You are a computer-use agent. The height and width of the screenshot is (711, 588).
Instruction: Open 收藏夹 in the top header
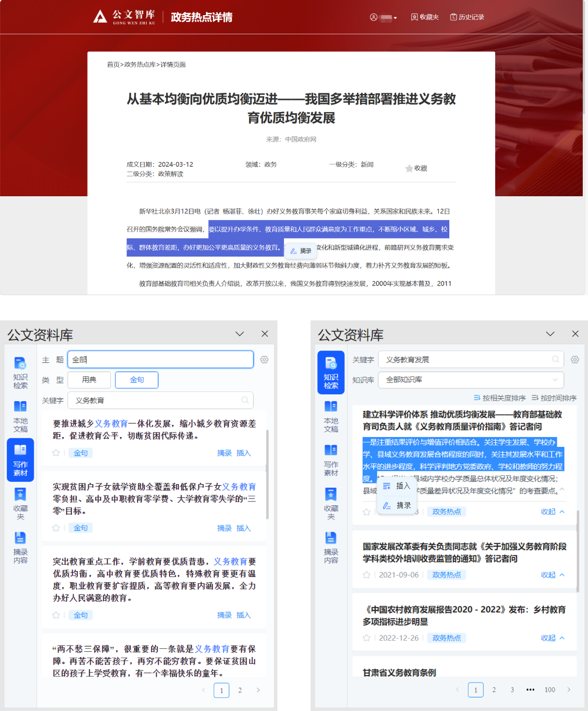(425, 17)
